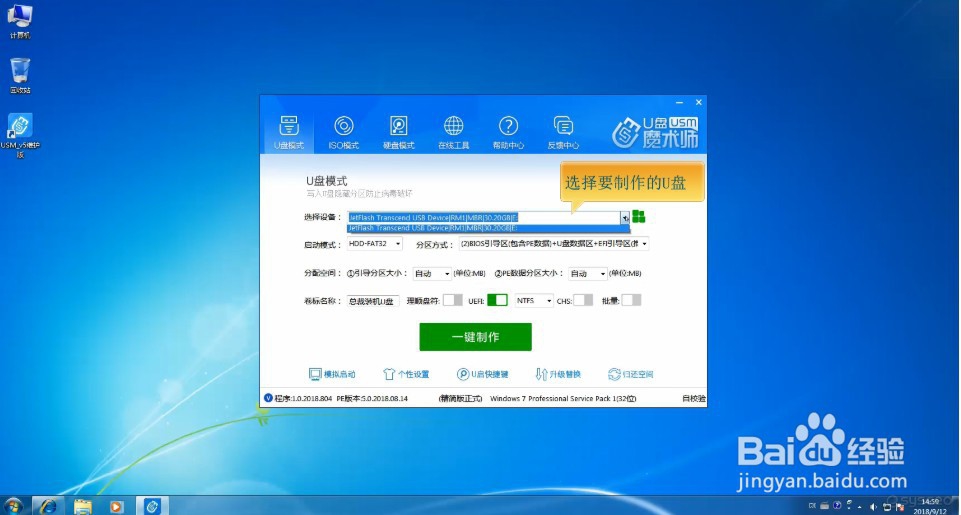This screenshot has height=515, width=961.
Task: Open the 硬盘模式 tab
Action: (398, 132)
